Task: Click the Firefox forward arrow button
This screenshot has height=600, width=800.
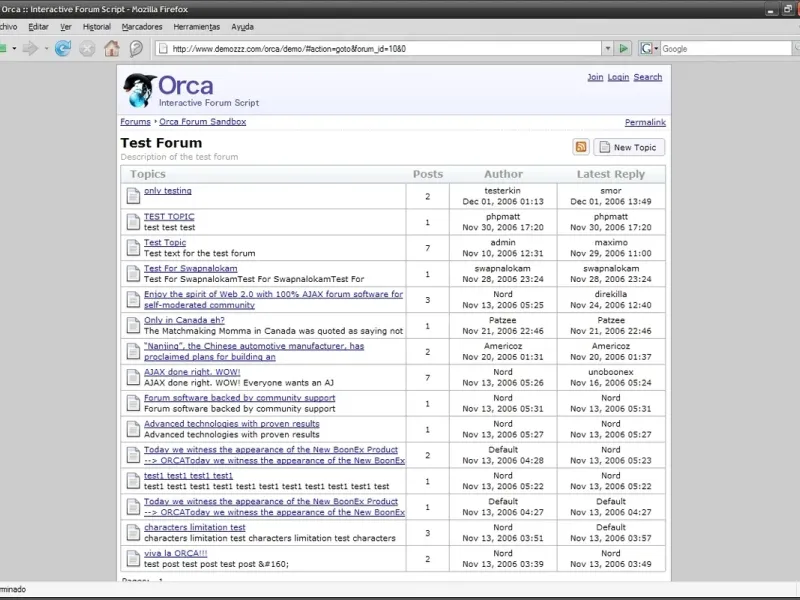Action: tap(30, 48)
